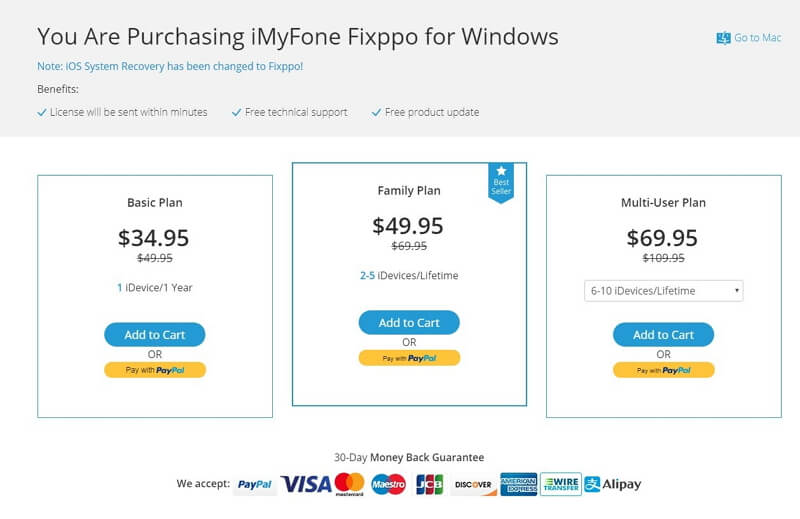800x519 pixels.
Task: Click the Wire Transfer logo
Action: (x=561, y=484)
